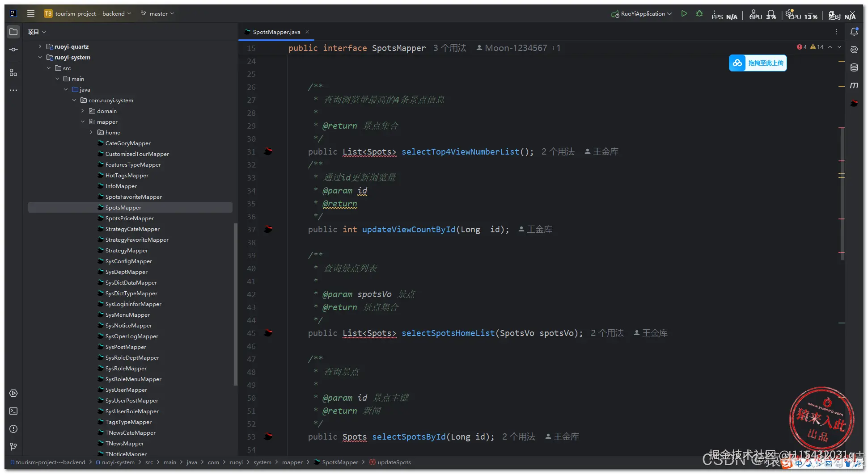
Task: Open SpotsFavoriteMapper in project tree
Action: click(133, 197)
